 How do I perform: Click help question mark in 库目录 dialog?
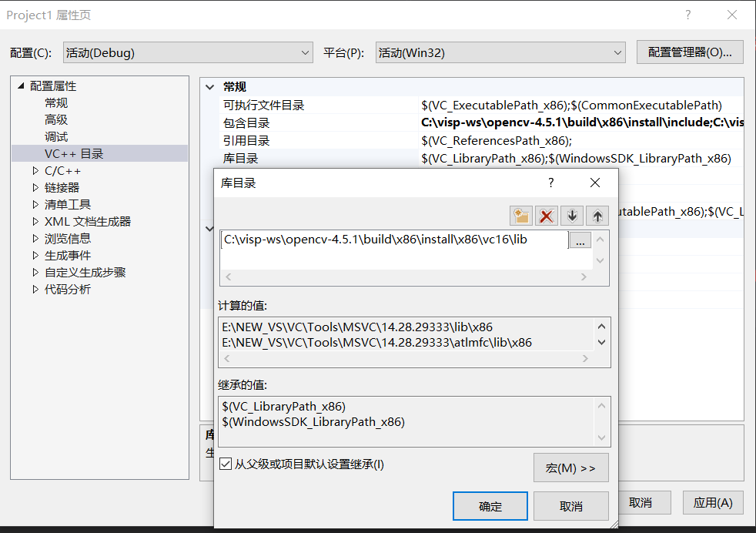click(x=550, y=183)
